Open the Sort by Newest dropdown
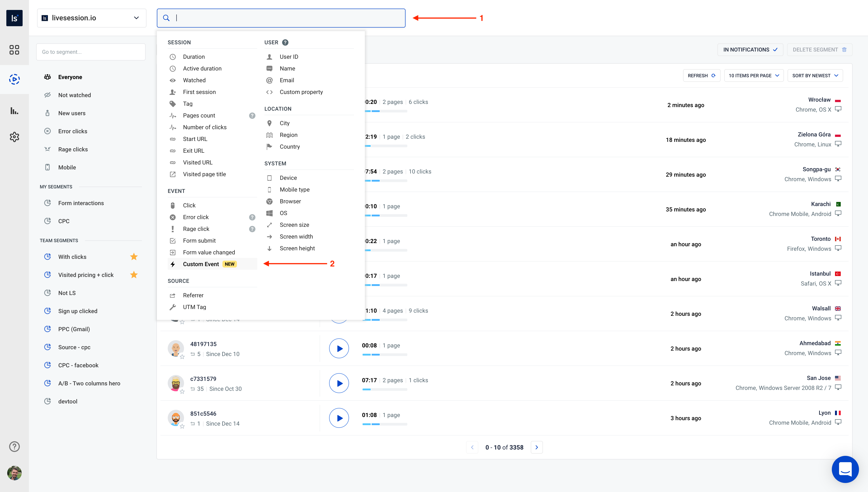This screenshot has height=492, width=868. 815,75
